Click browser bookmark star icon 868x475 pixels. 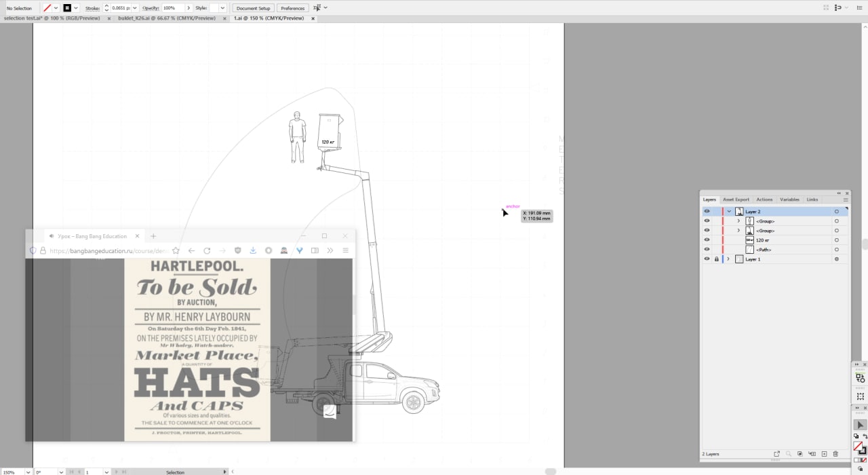(x=176, y=250)
